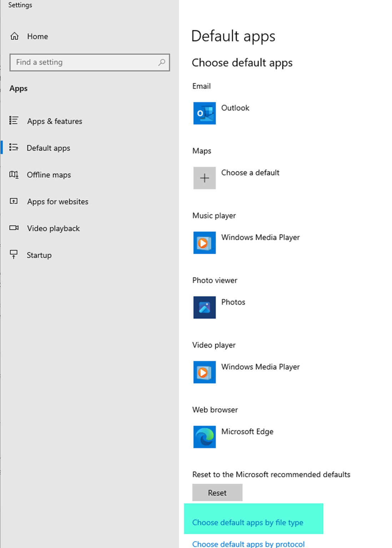Go to Apps & features section

tap(55, 121)
